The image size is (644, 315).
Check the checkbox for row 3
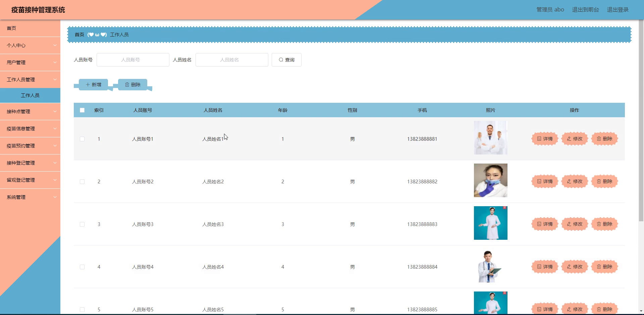[82, 224]
